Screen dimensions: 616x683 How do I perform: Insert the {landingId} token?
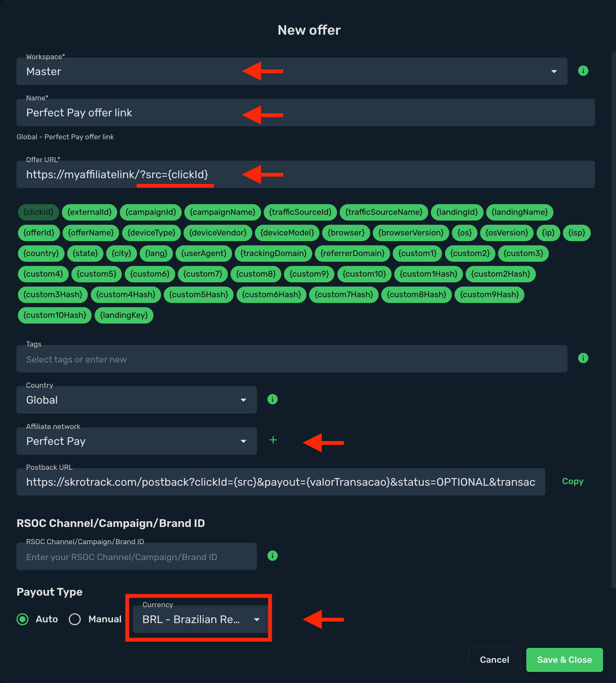(457, 212)
